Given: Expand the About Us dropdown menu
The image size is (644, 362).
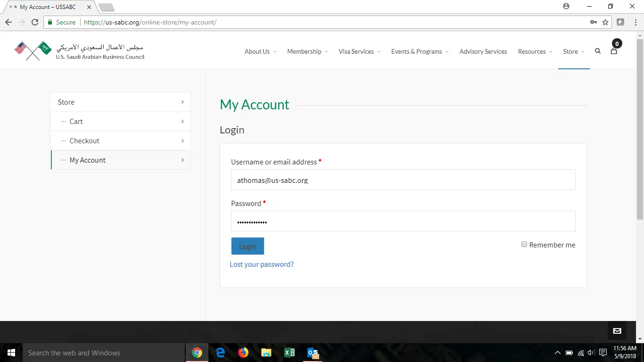Looking at the screenshot, I should point(260,51).
